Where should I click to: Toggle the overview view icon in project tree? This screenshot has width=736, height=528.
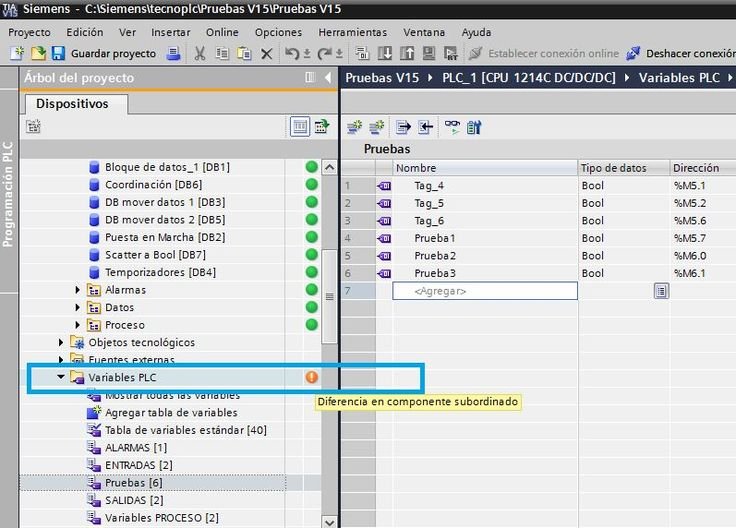[300, 127]
